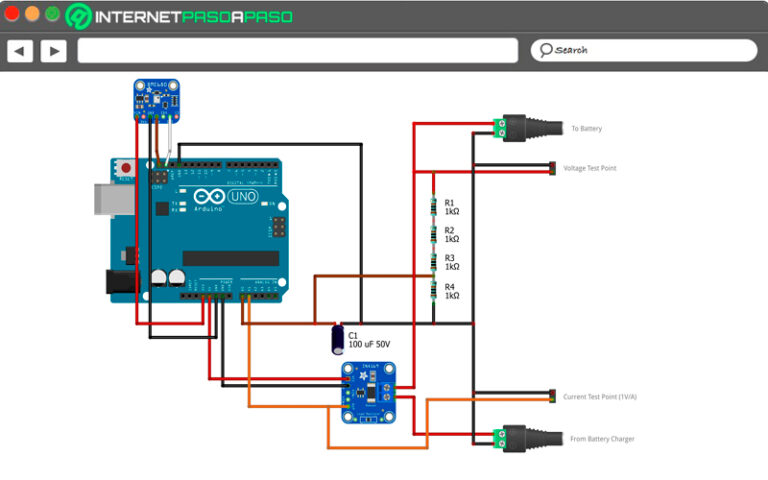Image resolution: width=768 pixels, height=480 pixels.
Task: Click the capacitor C1 100 uF component
Action: pos(340,337)
